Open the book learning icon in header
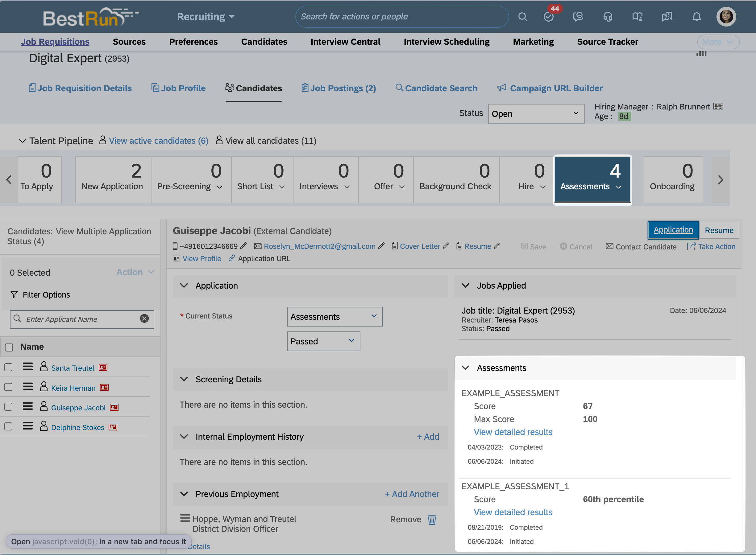The height and width of the screenshot is (555, 756). [637, 16]
